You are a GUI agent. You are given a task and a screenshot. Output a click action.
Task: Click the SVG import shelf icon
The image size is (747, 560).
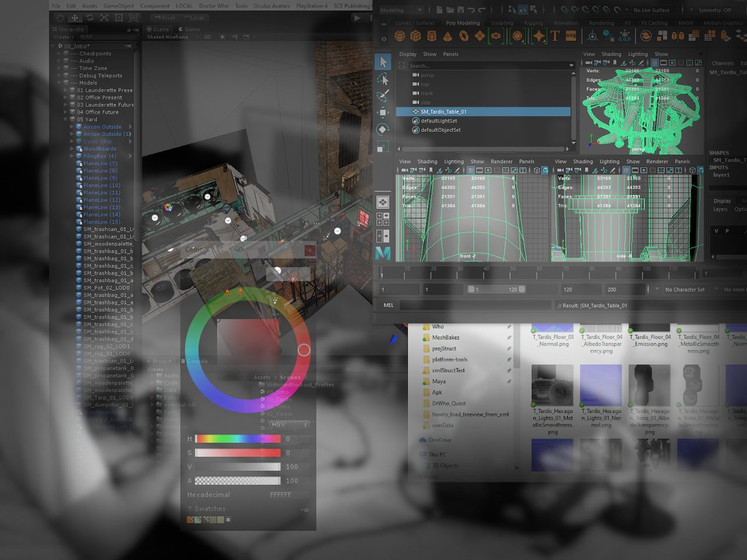571,35
